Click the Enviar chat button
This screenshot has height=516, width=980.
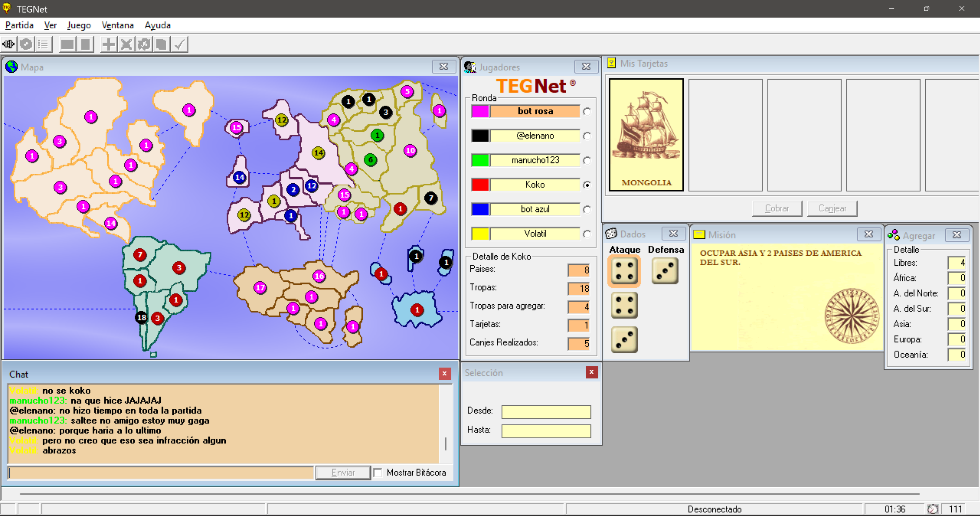point(343,473)
